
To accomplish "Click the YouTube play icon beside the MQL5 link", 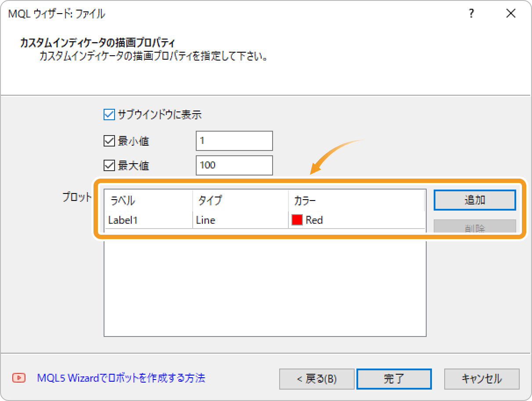I will point(19,378).
